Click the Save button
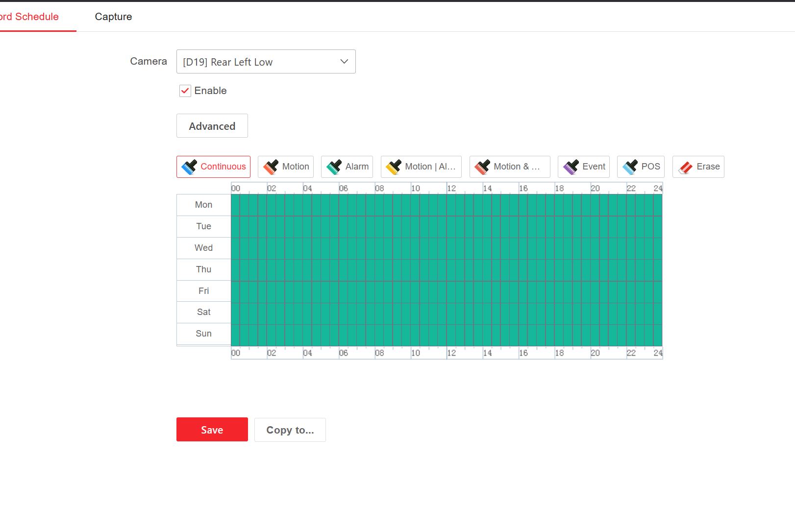The width and height of the screenshot is (795, 532). pos(212,430)
